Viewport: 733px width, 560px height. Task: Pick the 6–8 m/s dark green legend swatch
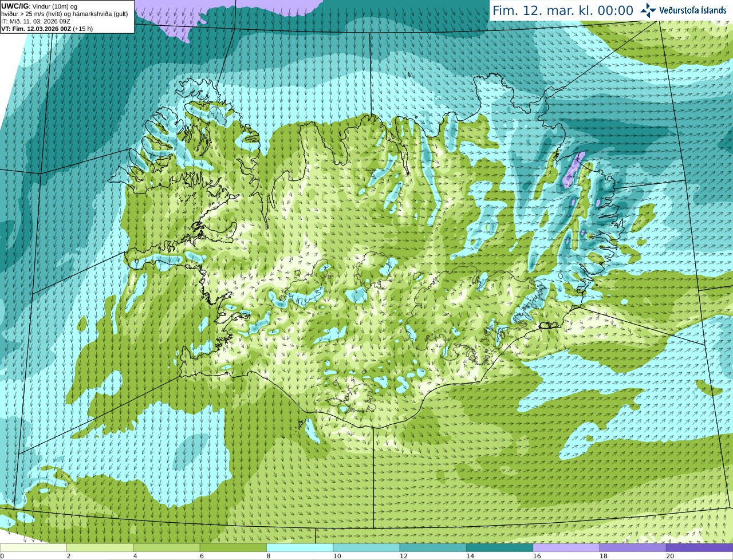(233, 547)
